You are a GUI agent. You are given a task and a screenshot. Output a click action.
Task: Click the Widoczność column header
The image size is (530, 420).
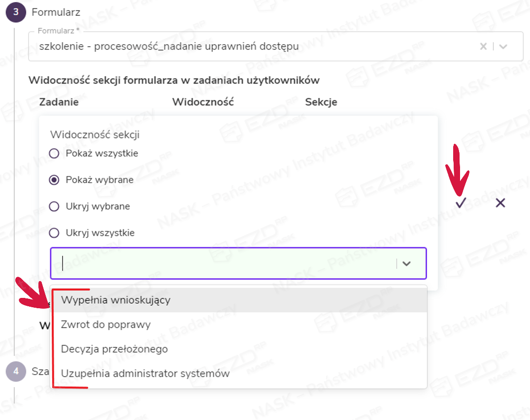point(202,102)
